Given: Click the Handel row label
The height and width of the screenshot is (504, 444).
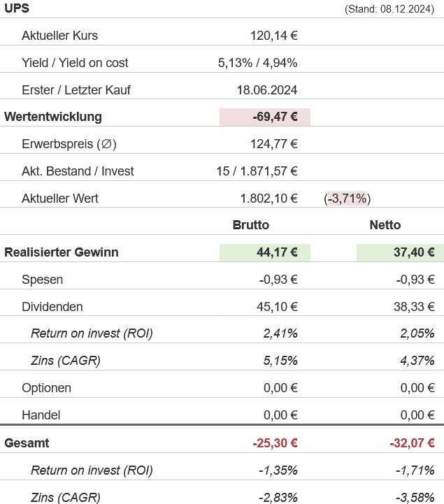Looking at the screenshot, I should [41, 415].
